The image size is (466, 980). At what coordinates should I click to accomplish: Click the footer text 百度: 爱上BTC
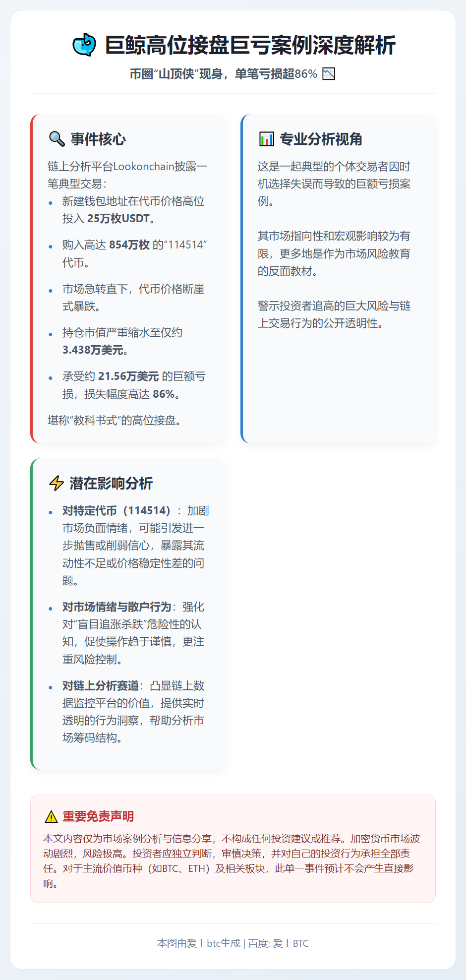(x=278, y=943)
